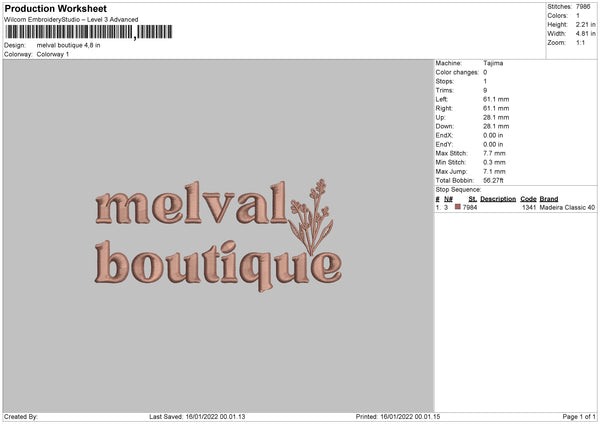Viewport: 600px width, 424px height.
Task: Click the Zoom value 1:1
Action: tap(580, 42)
